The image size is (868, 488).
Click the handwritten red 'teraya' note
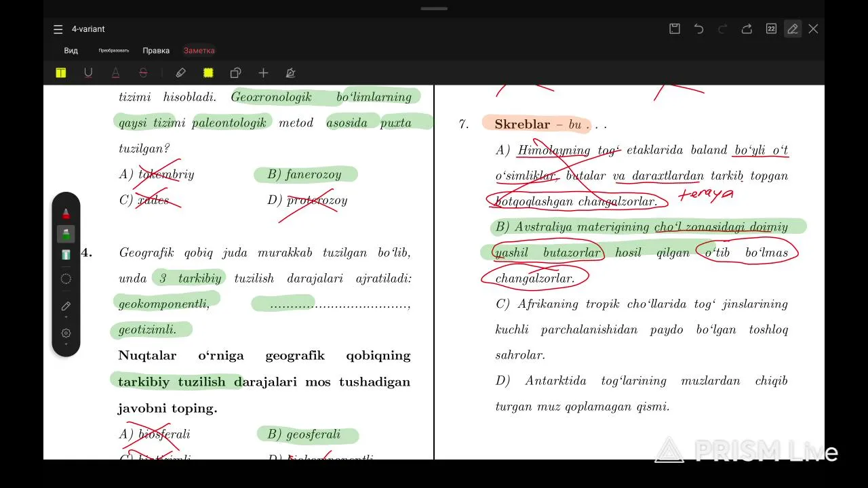click(x=706, y=195)
